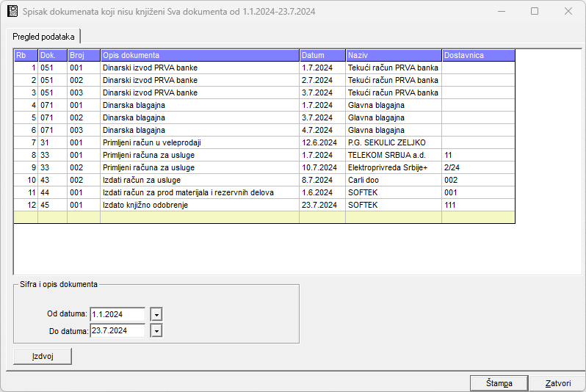Select the Pregled podataka tab
The height and width of the screenshot is (392, 586).
43,37
